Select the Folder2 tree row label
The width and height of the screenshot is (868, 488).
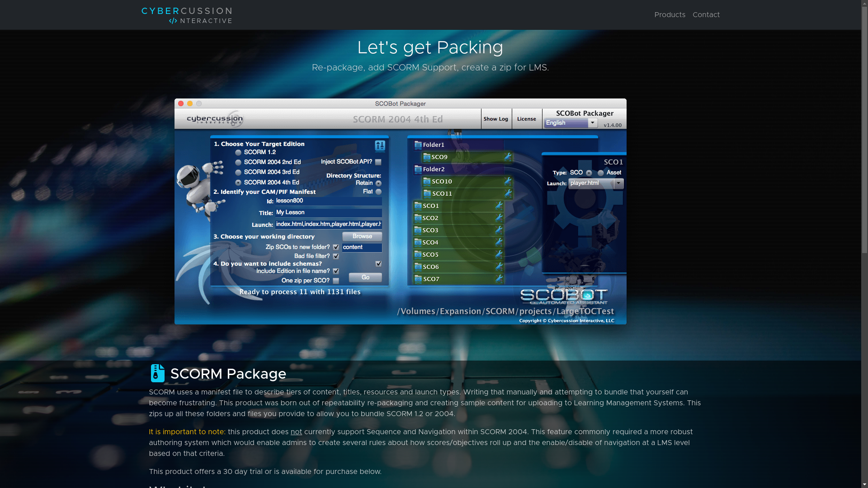click(x=434, y=169)
